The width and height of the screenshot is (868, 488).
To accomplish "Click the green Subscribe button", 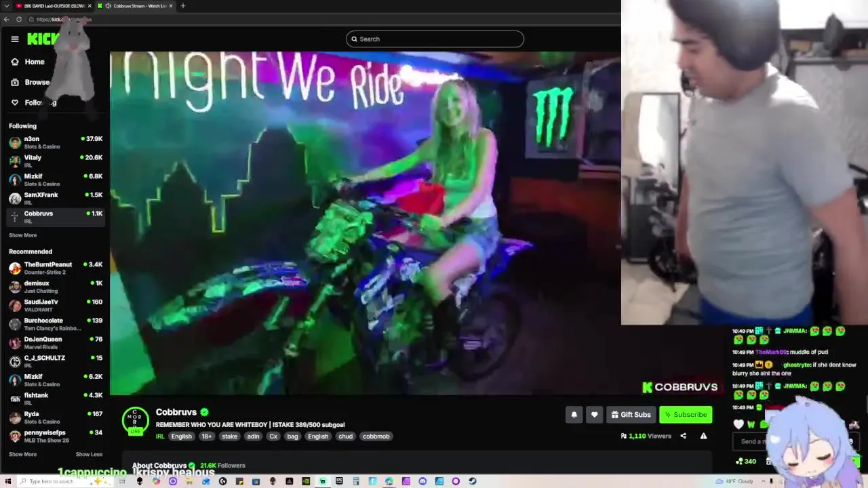I will [x=686, y=415].
